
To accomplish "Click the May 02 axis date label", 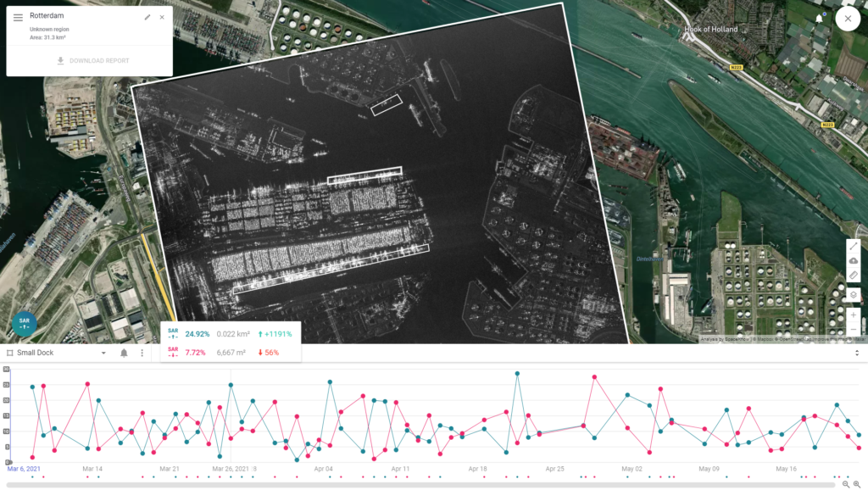I will point(632,469).
